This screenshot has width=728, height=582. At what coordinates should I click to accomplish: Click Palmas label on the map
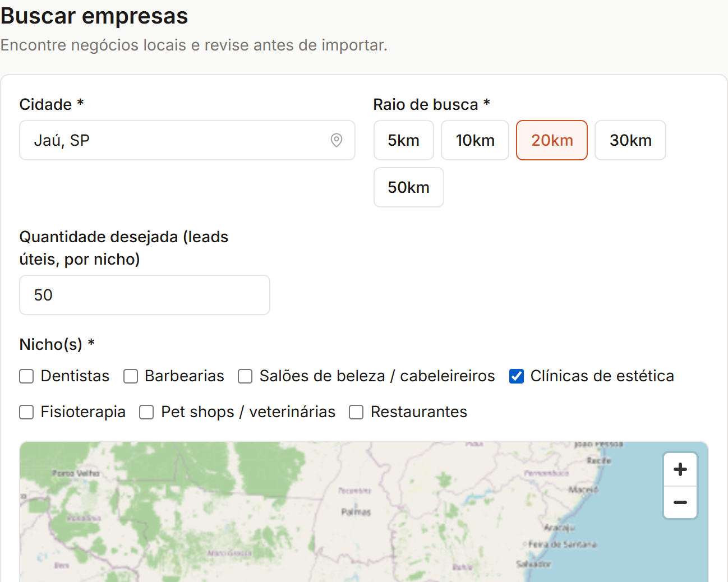point(356,512)
